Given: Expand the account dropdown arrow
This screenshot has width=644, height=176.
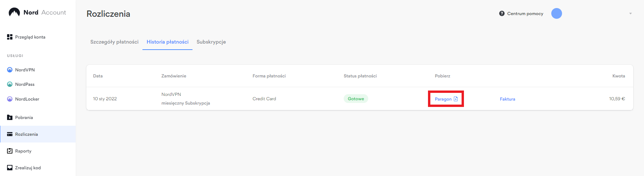Looking at the screenshot, I should point(631,14).
